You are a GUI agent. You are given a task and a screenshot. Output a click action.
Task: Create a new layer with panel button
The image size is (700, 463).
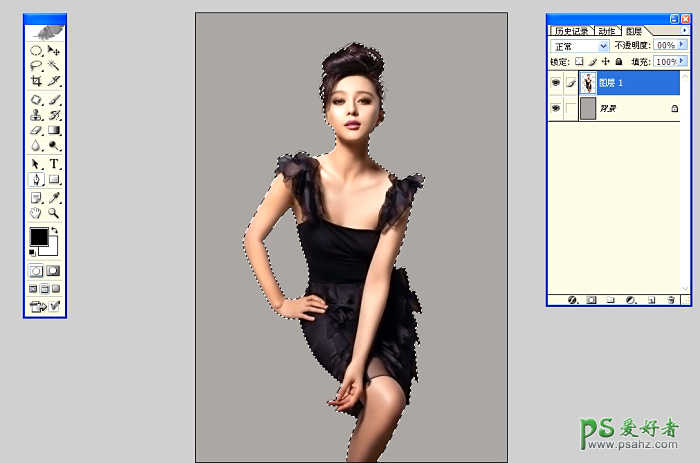pos(651,299)
